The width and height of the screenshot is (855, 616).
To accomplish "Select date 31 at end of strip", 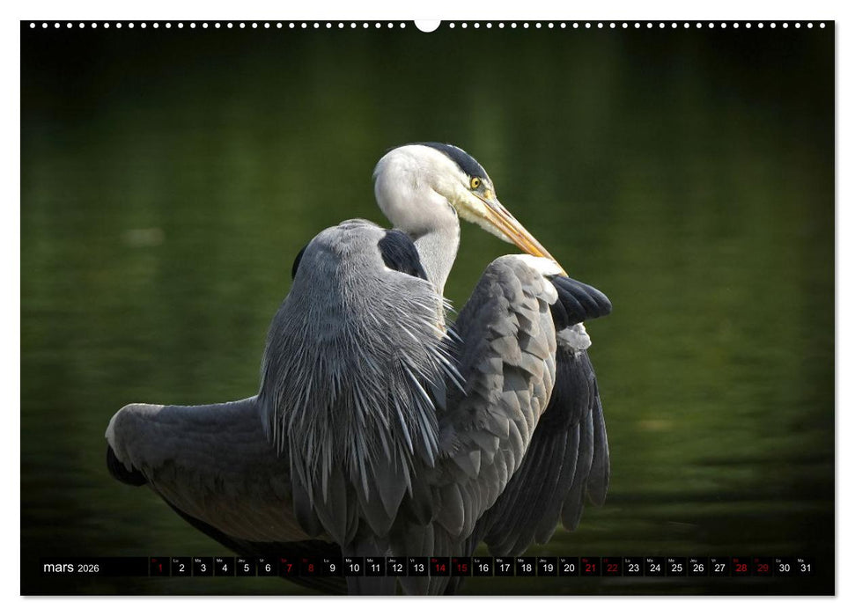I will 805,568.
